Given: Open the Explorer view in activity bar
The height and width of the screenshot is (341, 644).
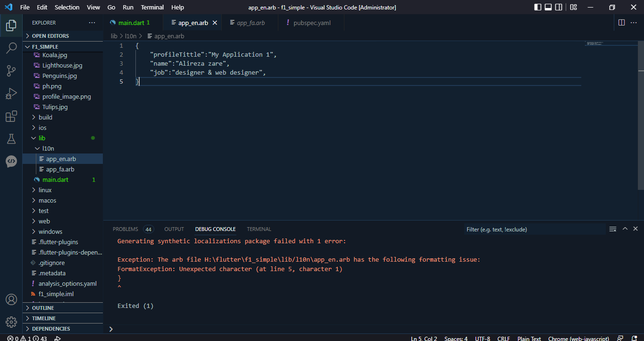Looking at the screenshot, I should click(11, 26).
